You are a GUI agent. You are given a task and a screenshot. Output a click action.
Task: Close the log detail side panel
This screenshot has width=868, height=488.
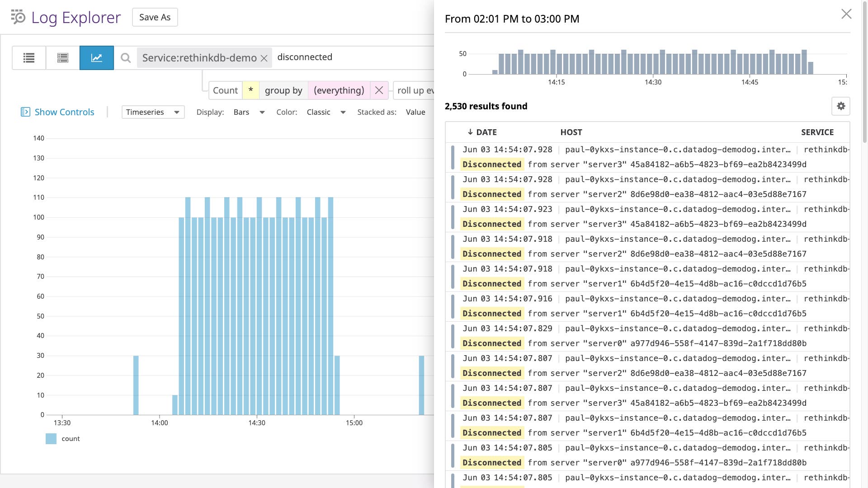(846, 14)
